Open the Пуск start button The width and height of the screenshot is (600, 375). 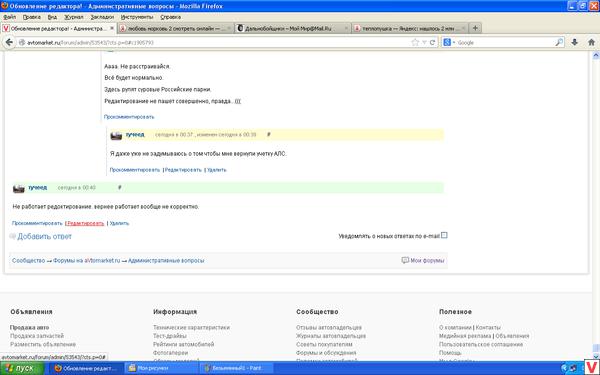pyautogui.click(x=21, y=368)
